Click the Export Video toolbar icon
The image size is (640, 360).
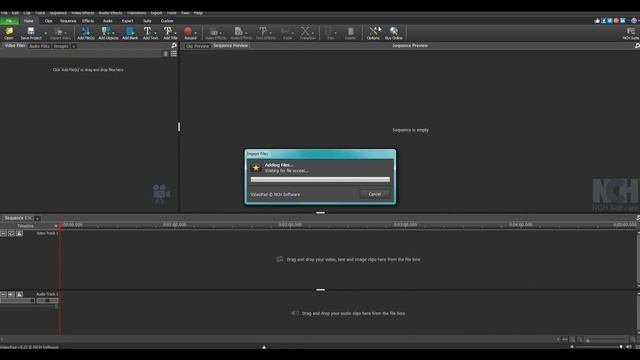pos(60,33)
